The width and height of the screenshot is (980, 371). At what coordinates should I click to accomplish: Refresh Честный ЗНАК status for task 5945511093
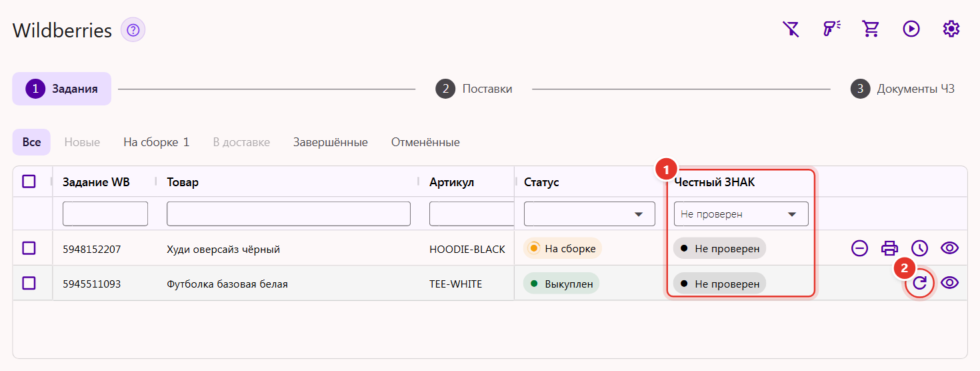[920, 283]
